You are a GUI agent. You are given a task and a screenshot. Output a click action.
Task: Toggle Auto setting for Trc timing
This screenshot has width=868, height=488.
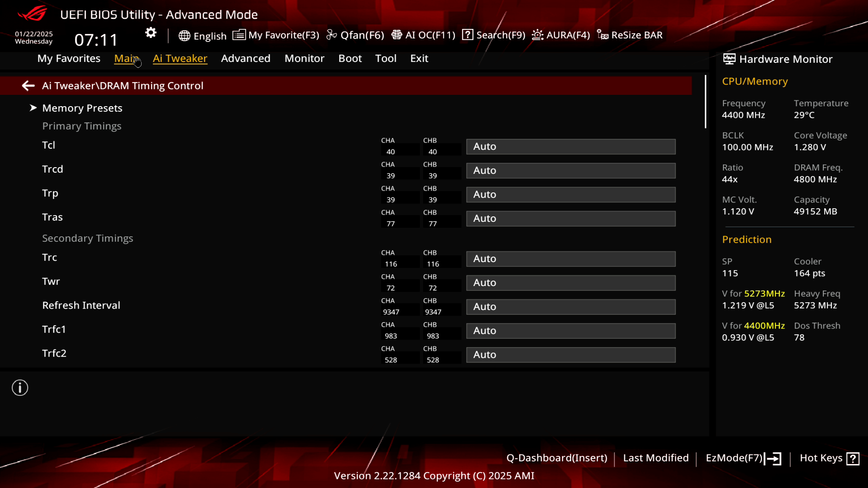570,258
